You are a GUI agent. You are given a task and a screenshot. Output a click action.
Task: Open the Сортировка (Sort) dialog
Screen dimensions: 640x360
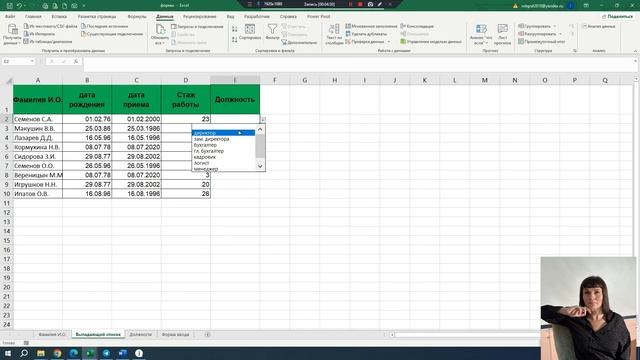pyautogui.click(x=250, y=32)
